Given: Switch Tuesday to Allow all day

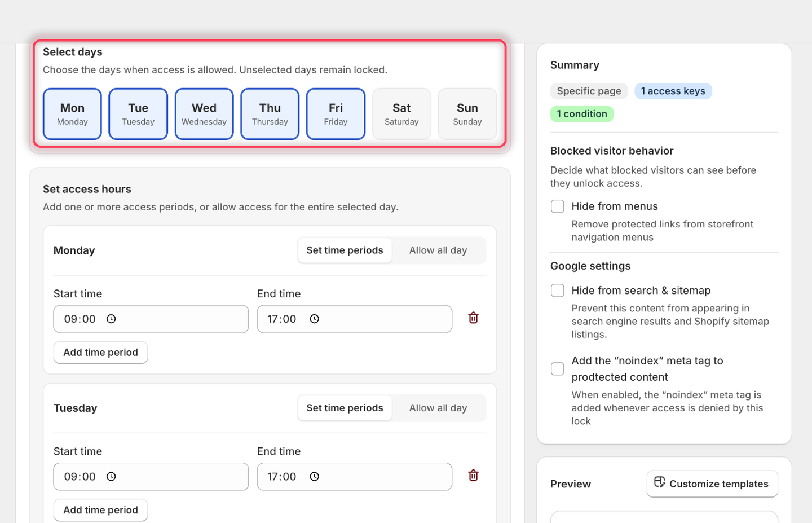Looking at the screenshot, I should pyautogui.click(x=438, y=408).
